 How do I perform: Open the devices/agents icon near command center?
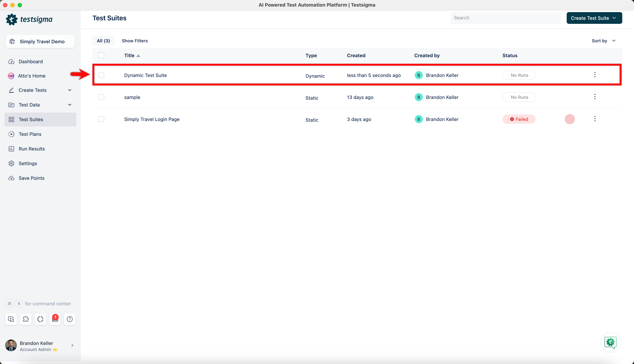11,319
